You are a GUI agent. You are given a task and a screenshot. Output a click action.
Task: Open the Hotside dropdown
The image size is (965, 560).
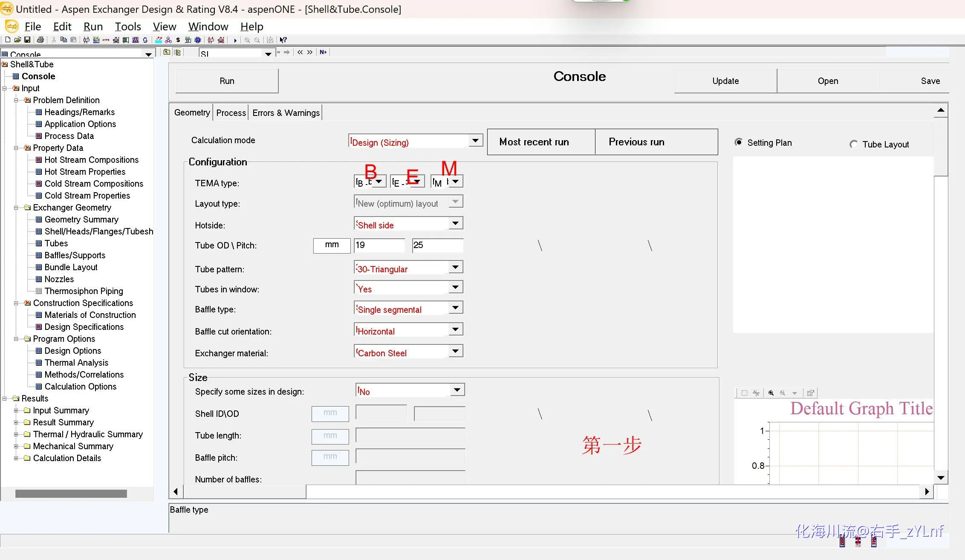pyautogui.click(x=456, y=223)
